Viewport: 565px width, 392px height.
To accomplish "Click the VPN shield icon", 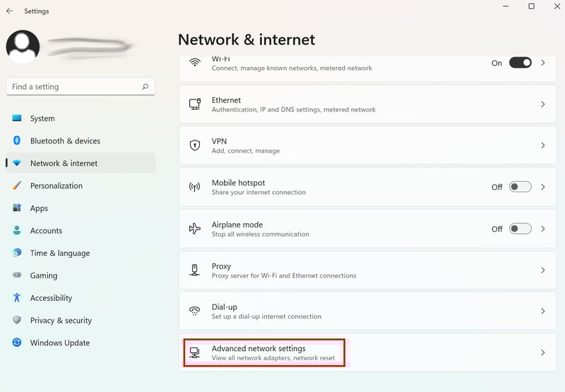I will (195, 145).
